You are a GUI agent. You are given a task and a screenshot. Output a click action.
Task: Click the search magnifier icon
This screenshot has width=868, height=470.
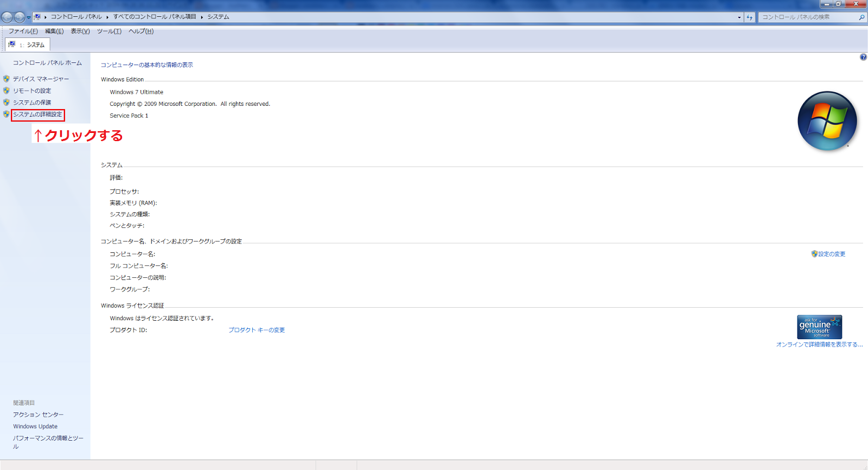click(x=861, y=17)
